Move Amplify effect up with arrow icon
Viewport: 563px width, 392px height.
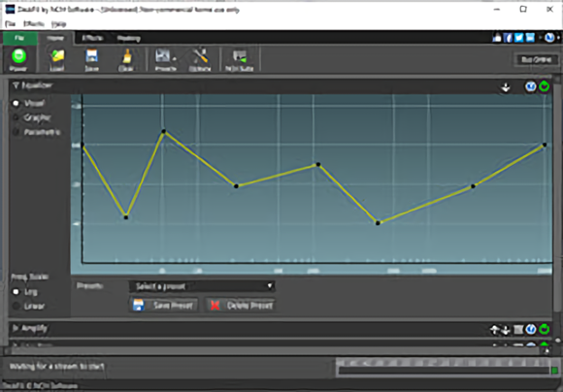tap(495, 329)
